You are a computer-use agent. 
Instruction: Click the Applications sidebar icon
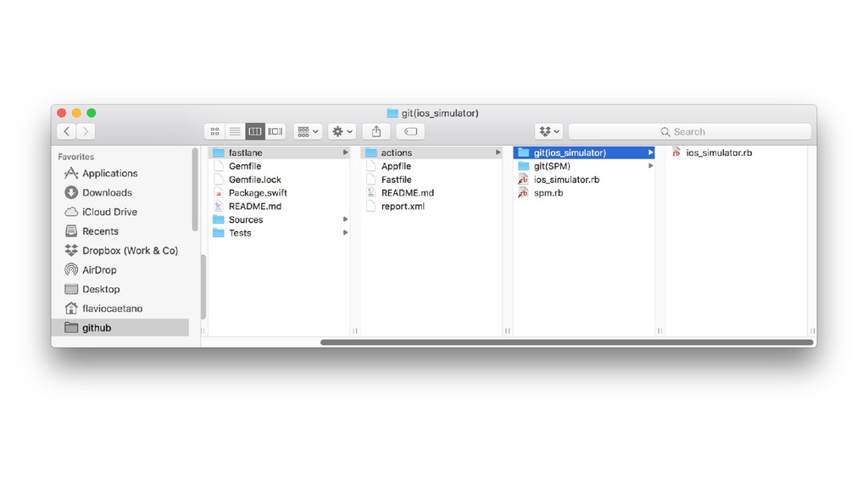pos(71,173)
